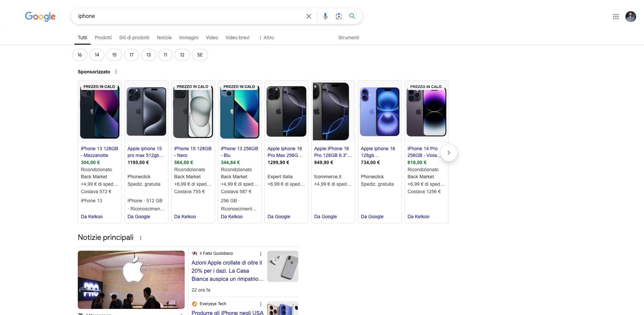Viewport: 644px width, 315px height.
Task: Switch to the Prodotti tab
Action: click(x=103, y=38)
